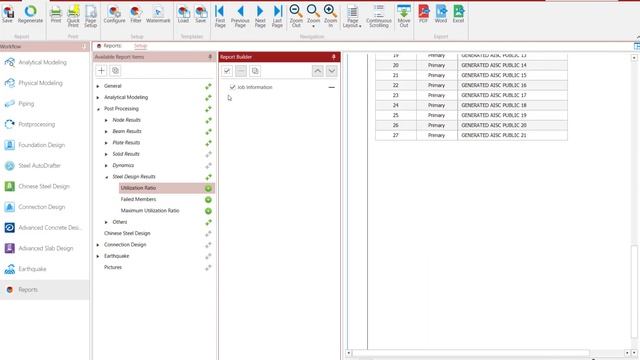640x360 pixels.
Task: Open the Foundation Design workflow
Action: pos(44,145)
